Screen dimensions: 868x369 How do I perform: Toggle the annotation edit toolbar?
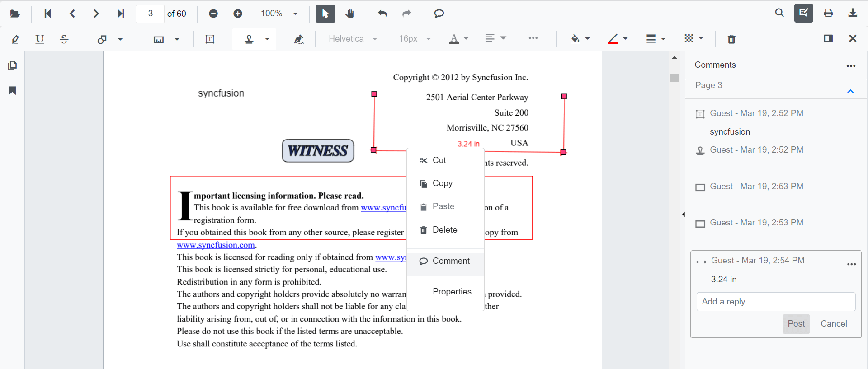tap(804, 13)
